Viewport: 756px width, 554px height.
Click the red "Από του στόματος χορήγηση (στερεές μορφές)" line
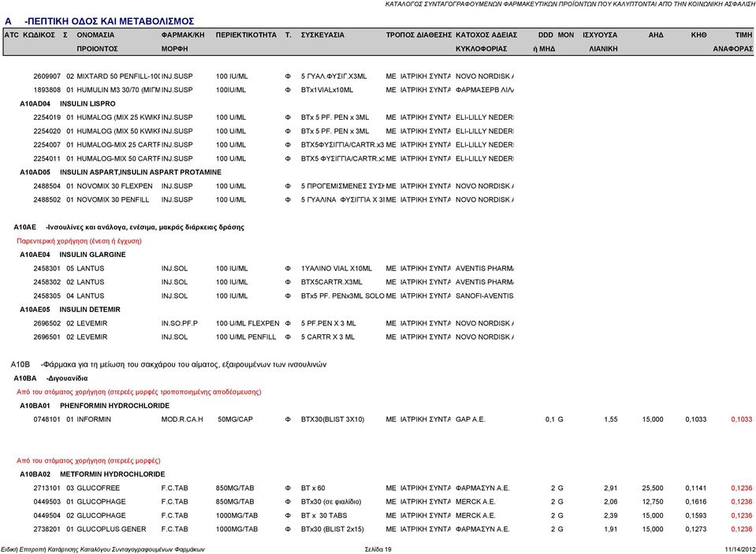88,461
